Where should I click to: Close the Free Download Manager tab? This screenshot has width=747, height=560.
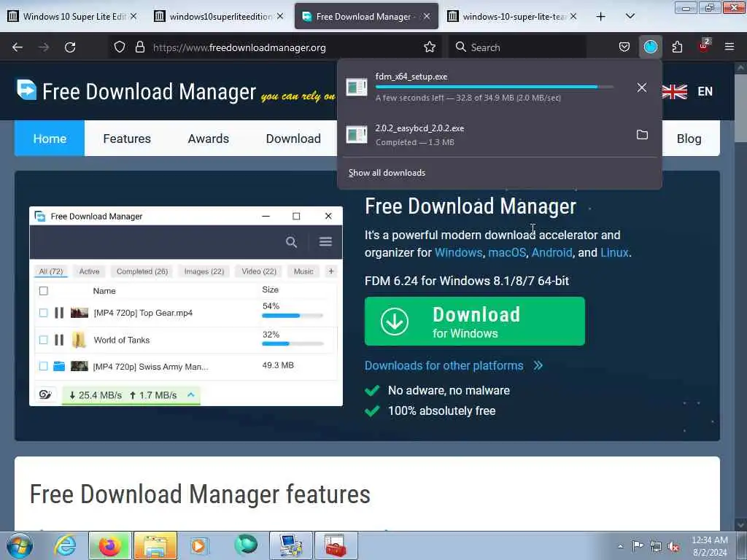tap(427, 17)
